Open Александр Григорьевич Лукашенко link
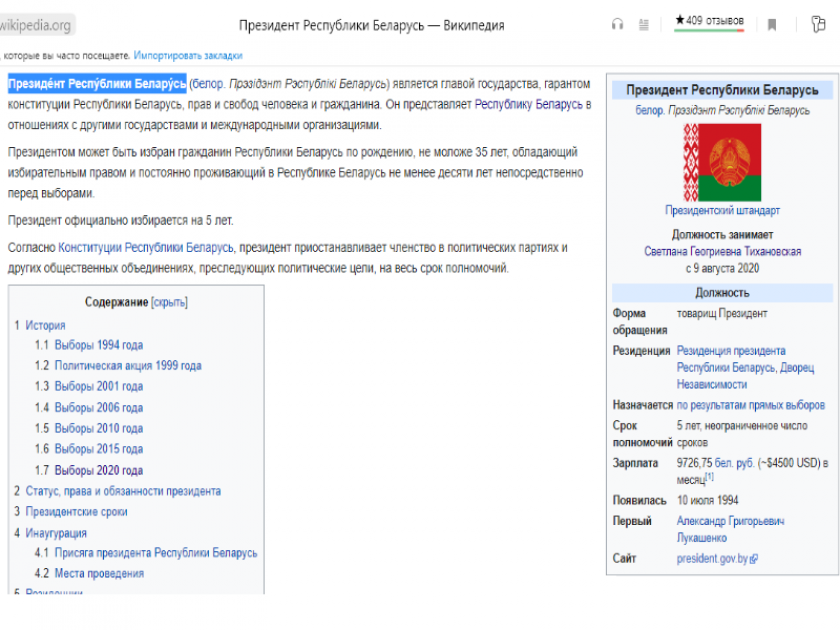This screenshot has width=840, height=630. click(x=730, y=529)
